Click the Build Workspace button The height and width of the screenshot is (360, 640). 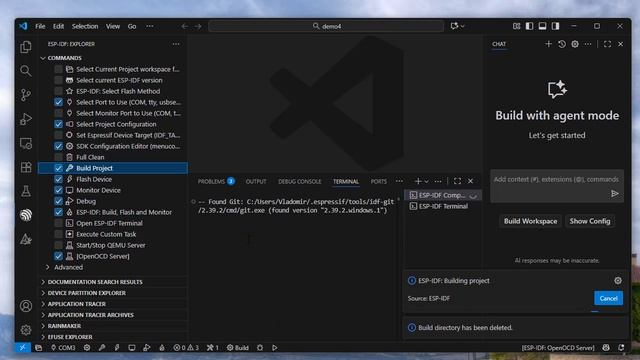point(530,221)
